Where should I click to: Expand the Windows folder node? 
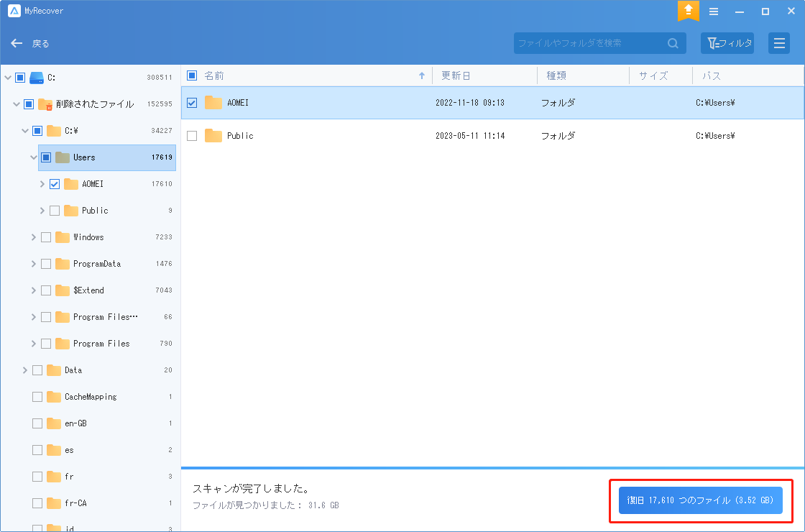tap(34, 237)
